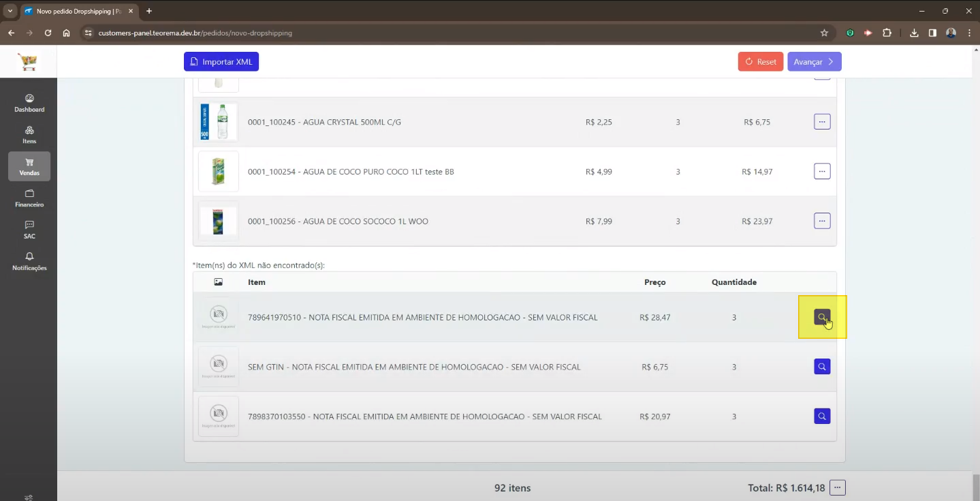This screenshot has height=501, width=980.
Task: Click the site information icon in address bar
Action: [87, 33]
